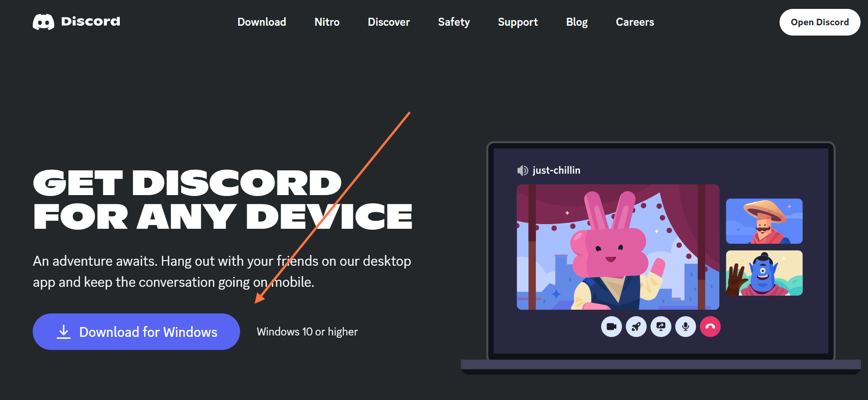Click the screen share icon
Image resolution: width=868 pixels, height=400 pixels.
click(x=661, y=327)
